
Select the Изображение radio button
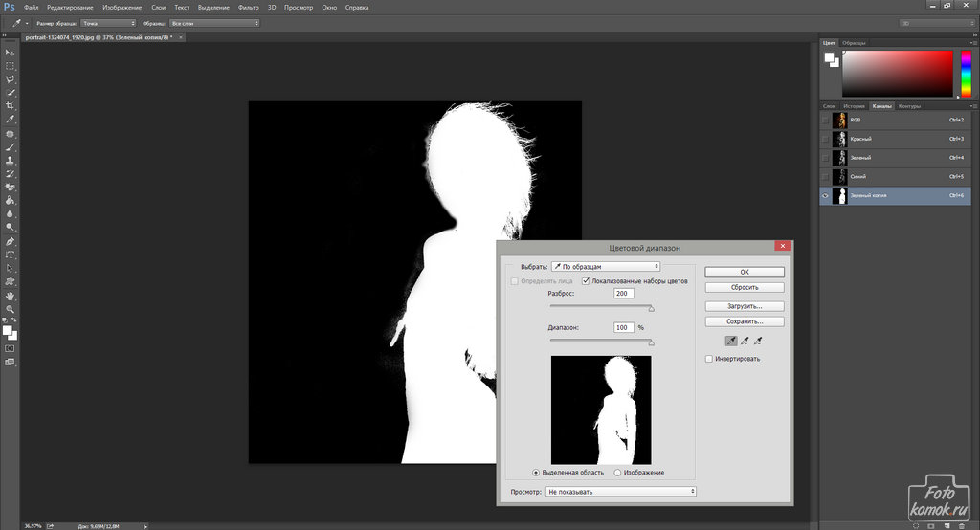617,473
